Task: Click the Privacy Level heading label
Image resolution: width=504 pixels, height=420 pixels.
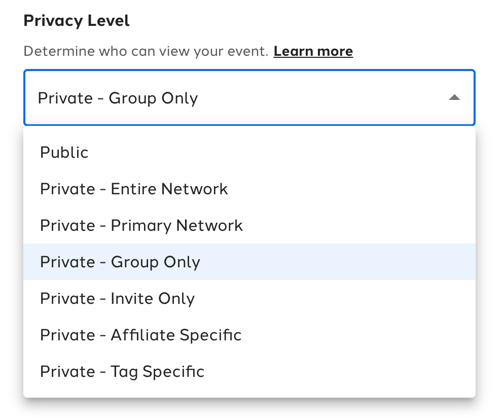Action: coord(77,21)
